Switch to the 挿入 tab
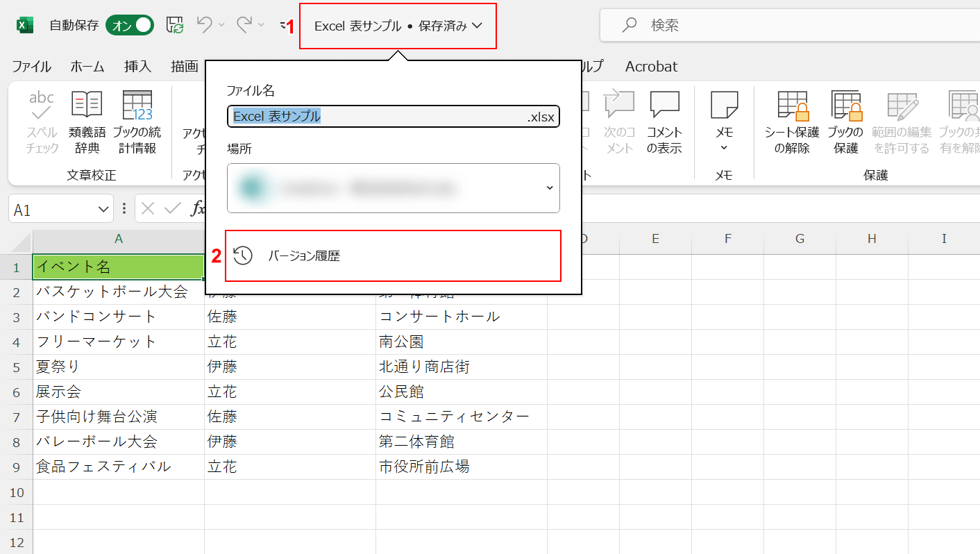The height and width of the screenshot is (554, 980). coord(137,67)
